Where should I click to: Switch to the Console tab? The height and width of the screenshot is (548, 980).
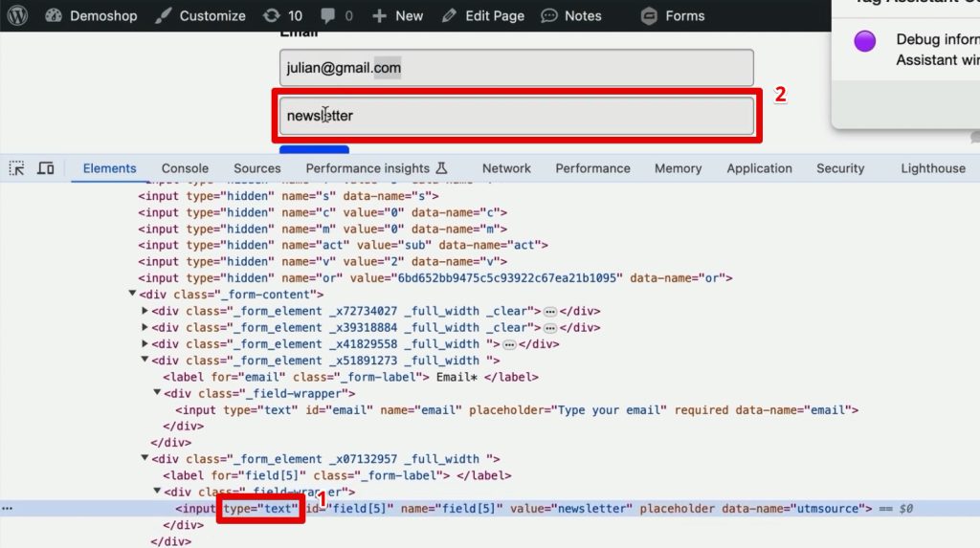pos(185,168)
